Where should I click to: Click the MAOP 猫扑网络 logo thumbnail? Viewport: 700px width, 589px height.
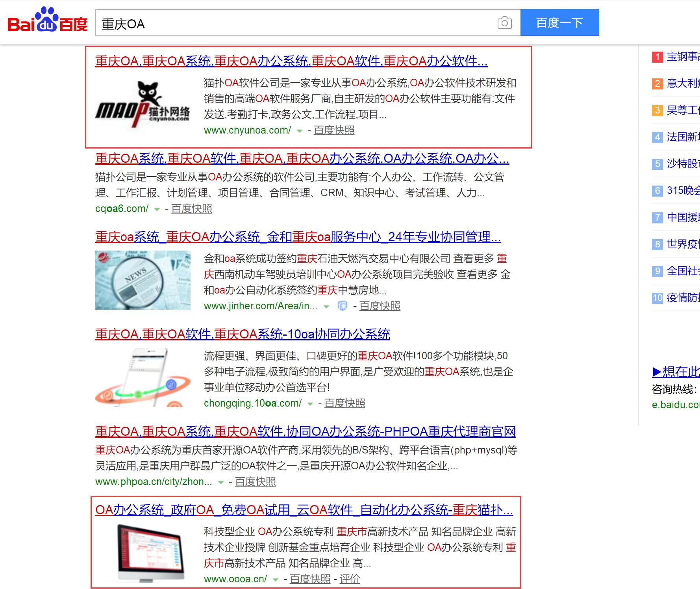(143, 104)
